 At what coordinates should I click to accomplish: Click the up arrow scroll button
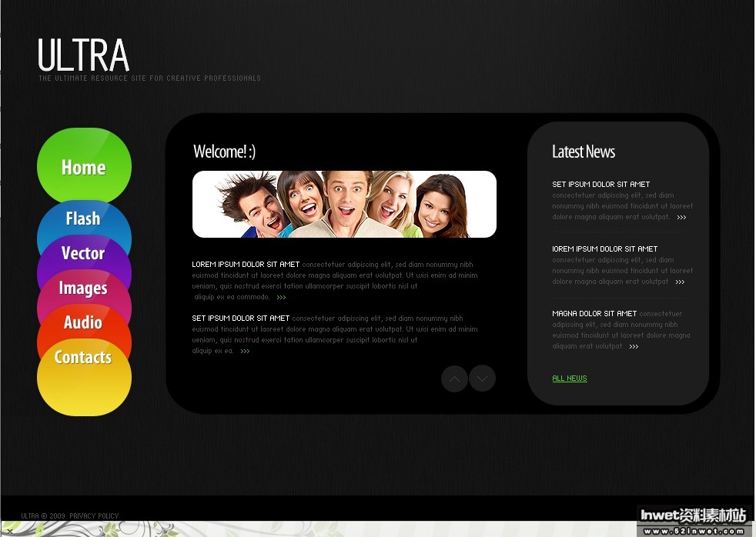454,379
